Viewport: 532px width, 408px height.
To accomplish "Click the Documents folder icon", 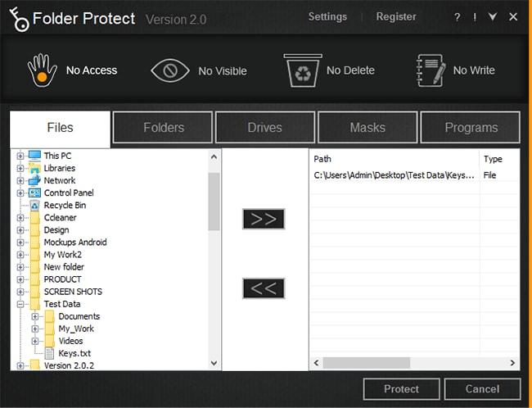I will [x=50, y=316].
